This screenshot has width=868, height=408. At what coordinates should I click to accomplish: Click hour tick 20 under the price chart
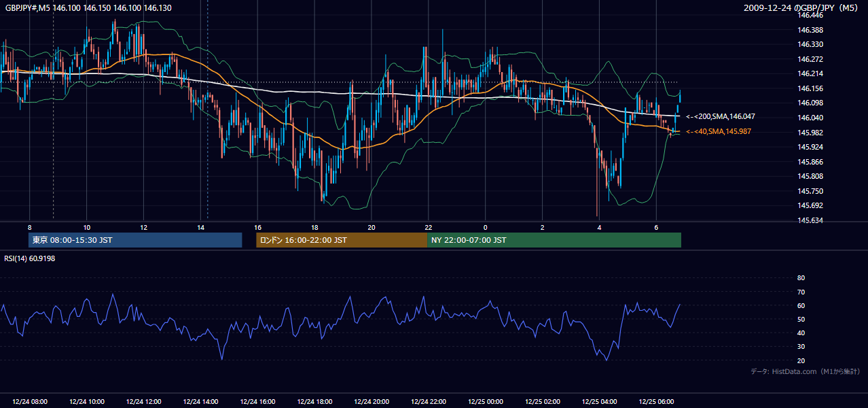tap(372, 227)
